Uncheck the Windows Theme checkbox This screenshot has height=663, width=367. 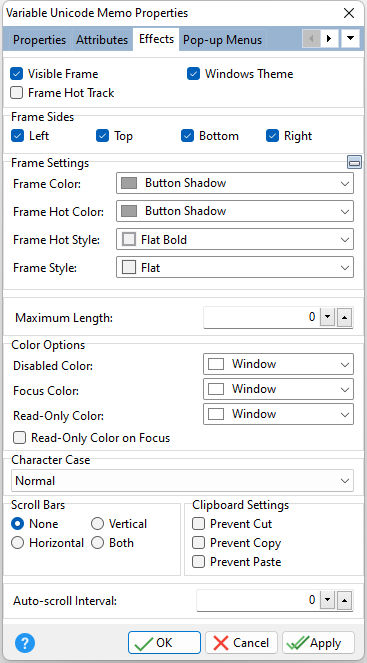194,74
